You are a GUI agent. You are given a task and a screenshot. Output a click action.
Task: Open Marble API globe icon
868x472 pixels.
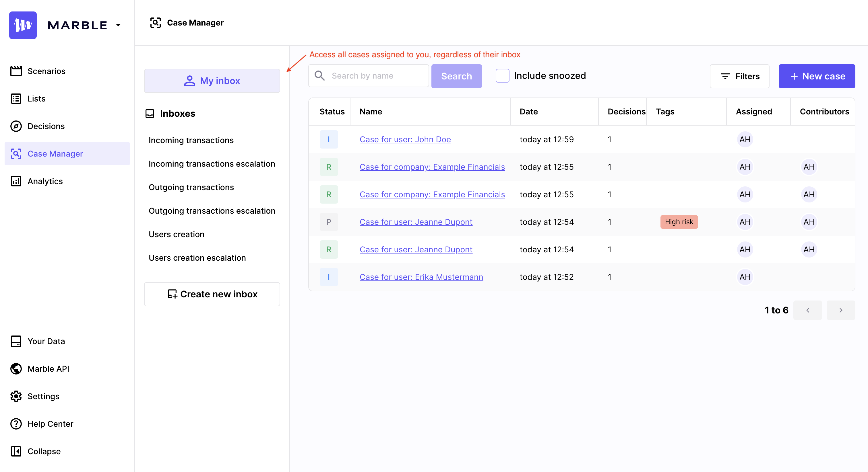[16, 369]
